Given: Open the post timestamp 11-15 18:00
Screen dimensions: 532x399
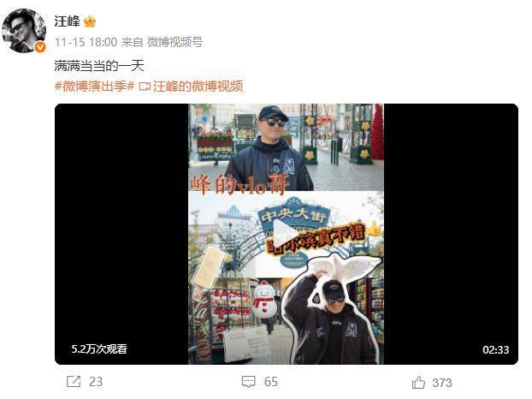Looking at the screenshot, I should 86,42.
